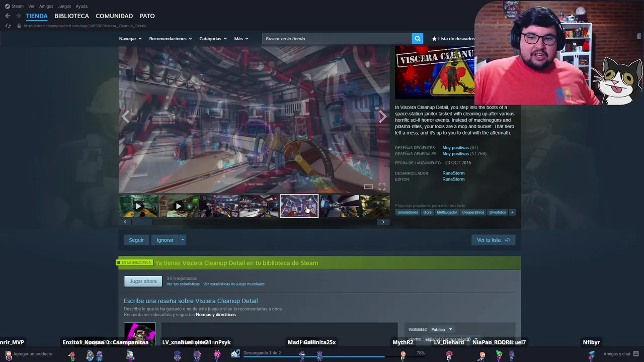Open the Juegos menu
The width and height of the screenshot is (644, 362).
(x=64, y=6)
